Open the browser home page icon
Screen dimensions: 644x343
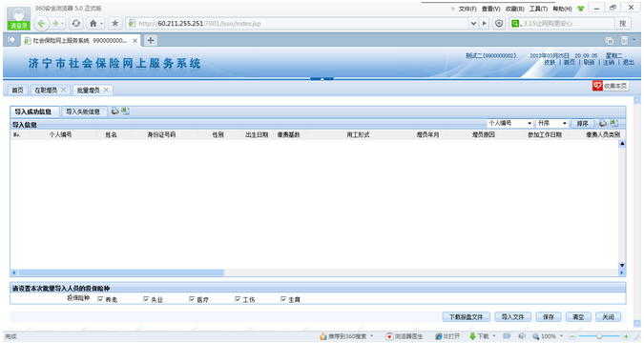(x=93, y=24)
